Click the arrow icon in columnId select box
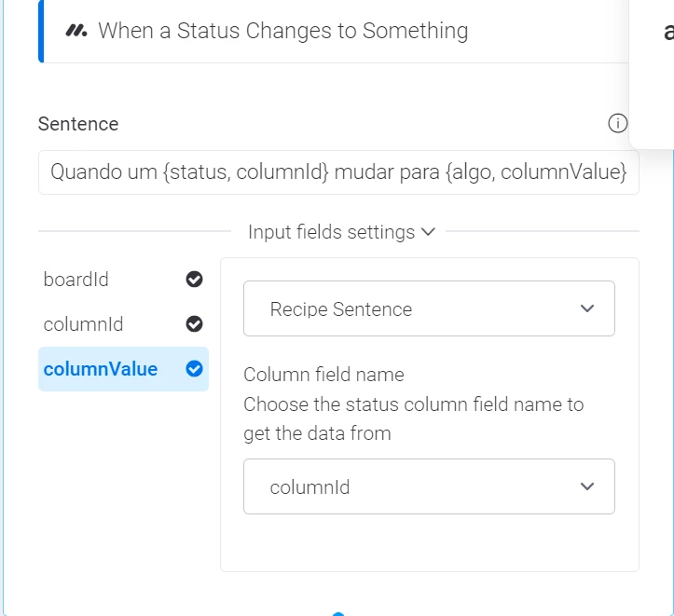 [x=587, y=486]
